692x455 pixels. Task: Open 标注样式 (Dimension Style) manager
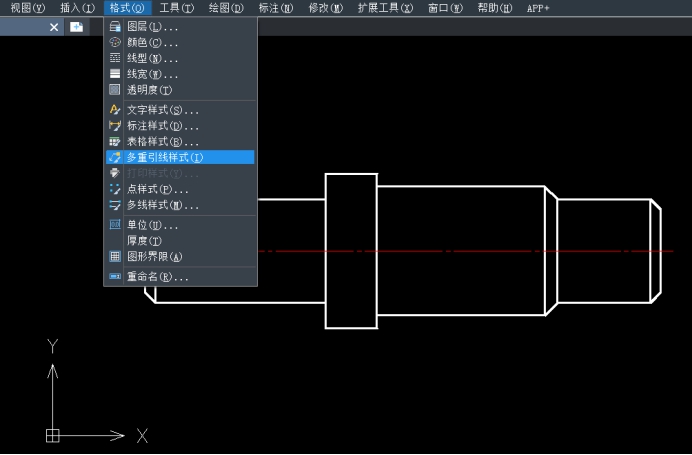coord(162,126)
